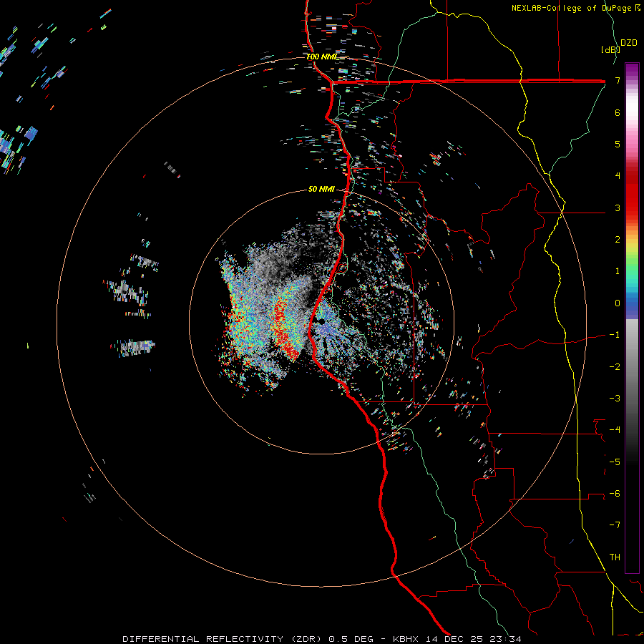Click the -4 value on color scale
644x644 pixels.
click(615, 430)
